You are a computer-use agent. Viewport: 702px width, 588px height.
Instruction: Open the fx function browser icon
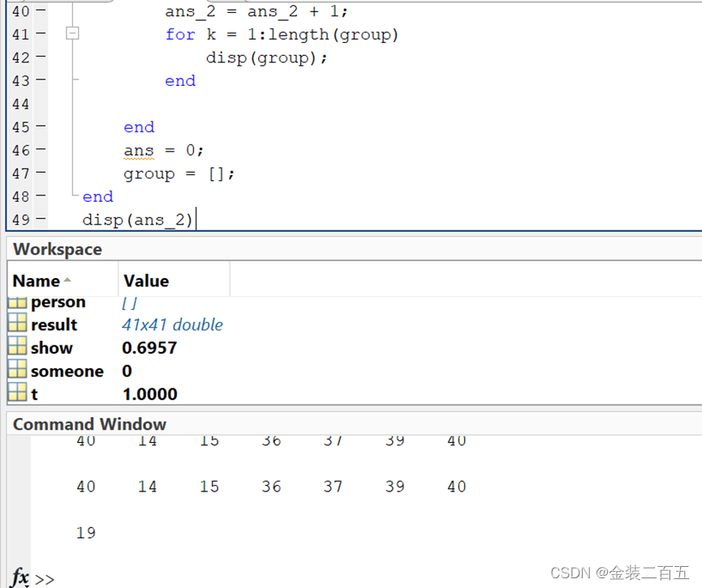point(20,577)
